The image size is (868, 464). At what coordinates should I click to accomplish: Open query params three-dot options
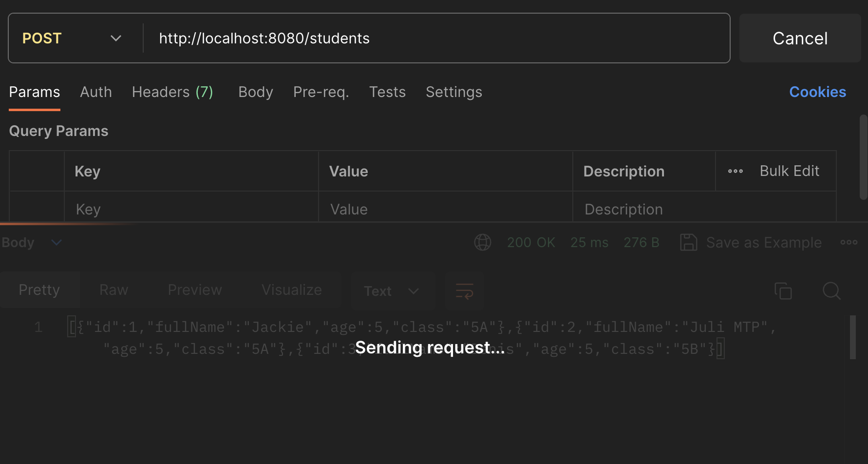(x=735, y=171)
